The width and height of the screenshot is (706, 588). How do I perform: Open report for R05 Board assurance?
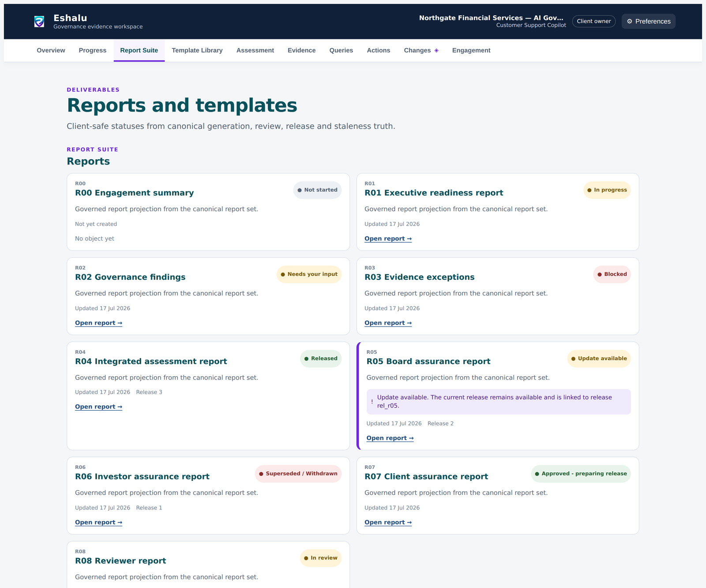coord(390,438)
